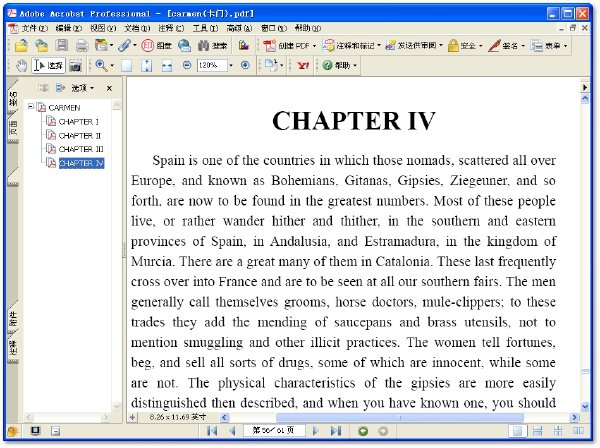The height and width of the screenshot is (448, 600).
Task: Click the globe email icon
Action: 184,46
